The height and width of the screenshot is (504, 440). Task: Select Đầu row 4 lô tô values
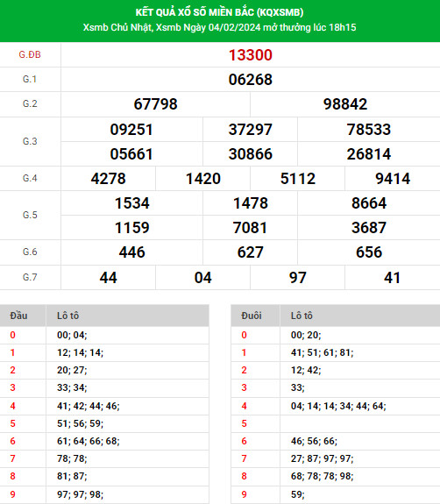tap(89, 406)
